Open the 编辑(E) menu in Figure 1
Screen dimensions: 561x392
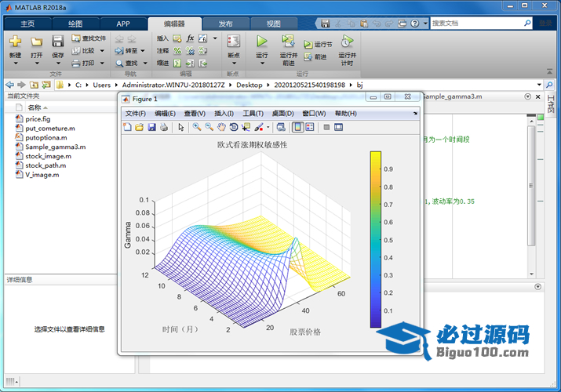coord(165,114)
